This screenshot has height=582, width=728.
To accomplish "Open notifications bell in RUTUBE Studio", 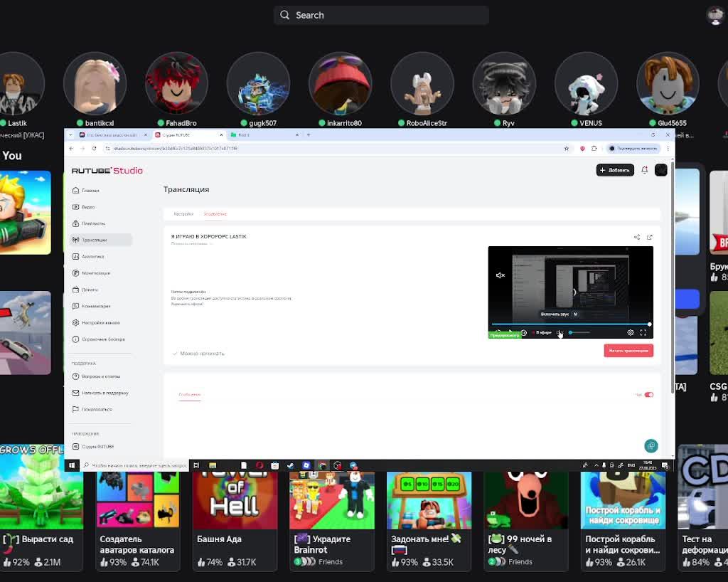I will [644, 170].
